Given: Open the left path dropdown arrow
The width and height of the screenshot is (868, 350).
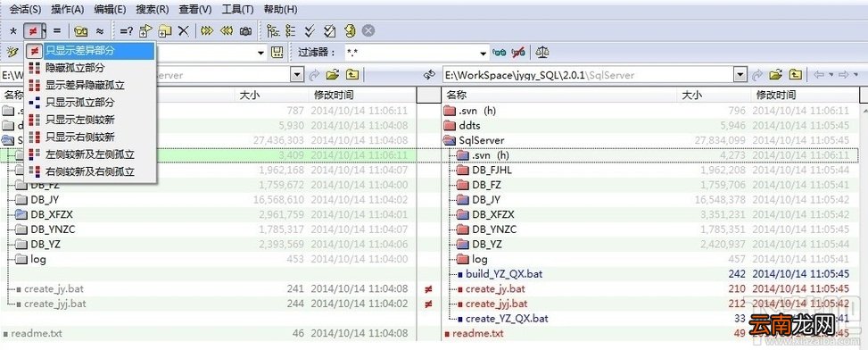Looking at the screenshot, I should [298, 74].
